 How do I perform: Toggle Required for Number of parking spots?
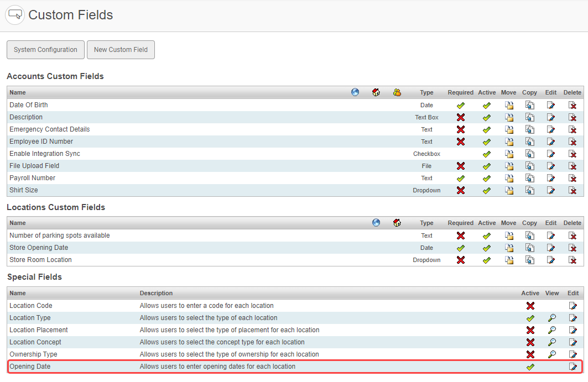[x=460, y=236]
